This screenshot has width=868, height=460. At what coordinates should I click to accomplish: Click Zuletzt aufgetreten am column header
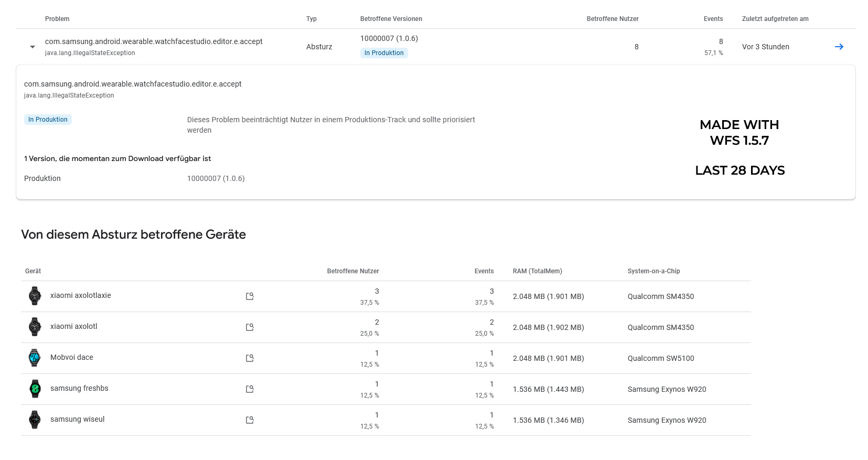[775, 19]
